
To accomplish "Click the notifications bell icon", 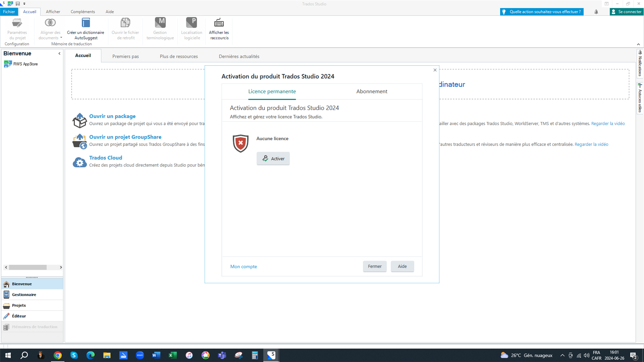I will pyautogui.click(x=596, y=12).
